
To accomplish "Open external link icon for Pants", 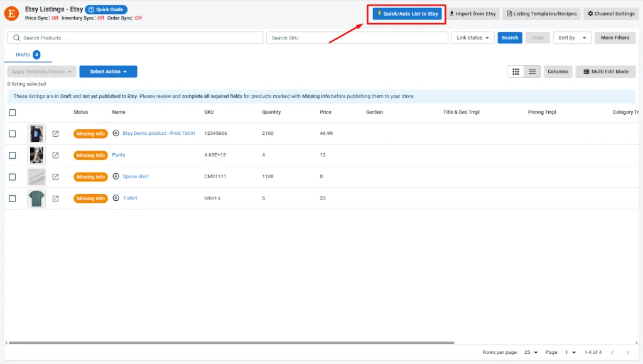I will (55, 155).
